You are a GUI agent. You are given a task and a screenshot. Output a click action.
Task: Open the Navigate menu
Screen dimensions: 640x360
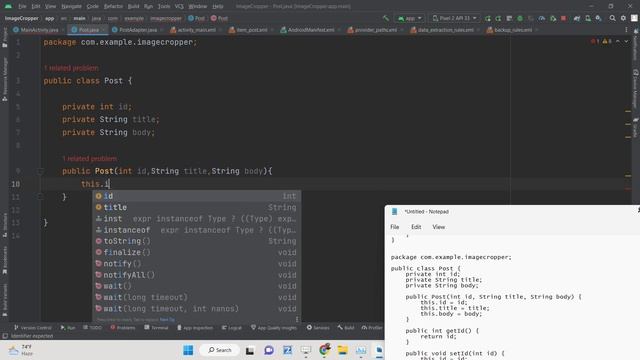(x=71, y=6)
